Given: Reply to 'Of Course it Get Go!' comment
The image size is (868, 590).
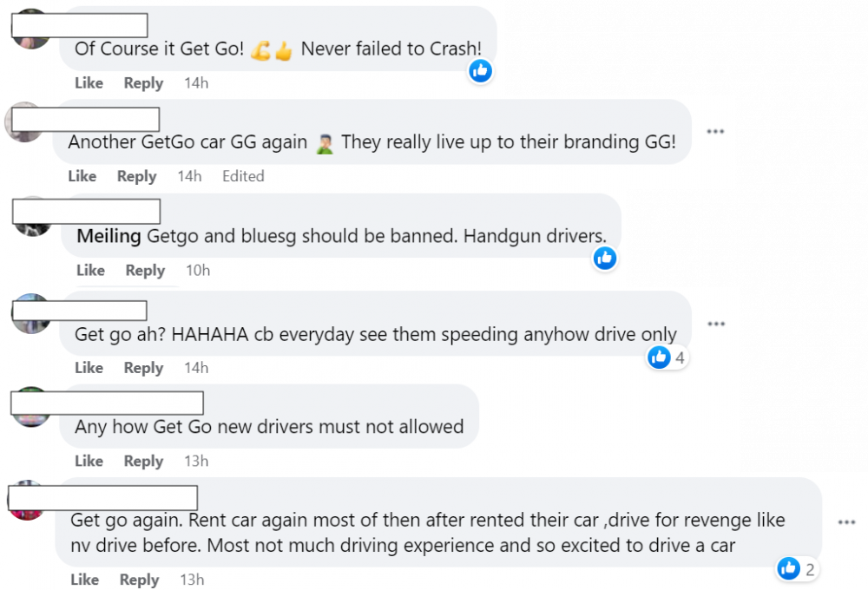Looking at the screenshot, I should 143,83.
